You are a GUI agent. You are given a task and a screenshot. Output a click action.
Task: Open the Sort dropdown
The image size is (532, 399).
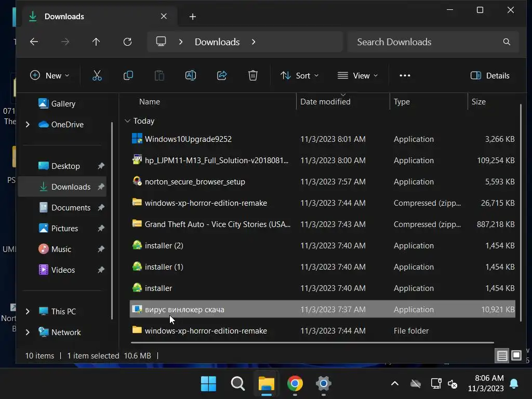pos(300,75)
